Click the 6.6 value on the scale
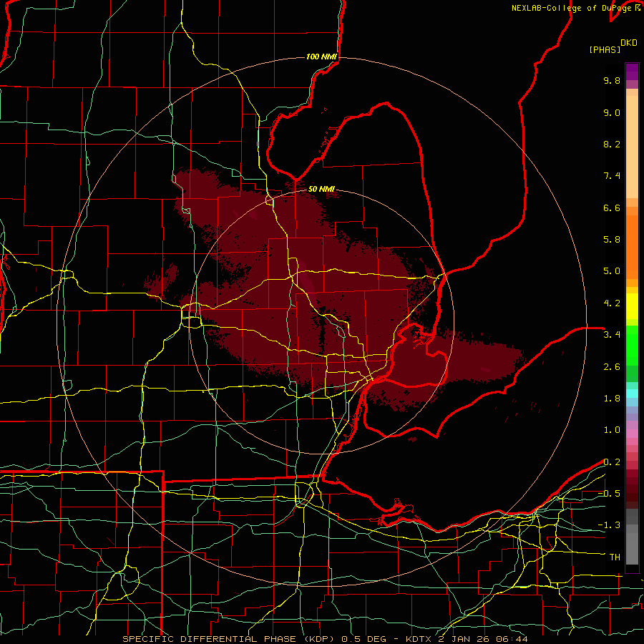 [612, 208]
